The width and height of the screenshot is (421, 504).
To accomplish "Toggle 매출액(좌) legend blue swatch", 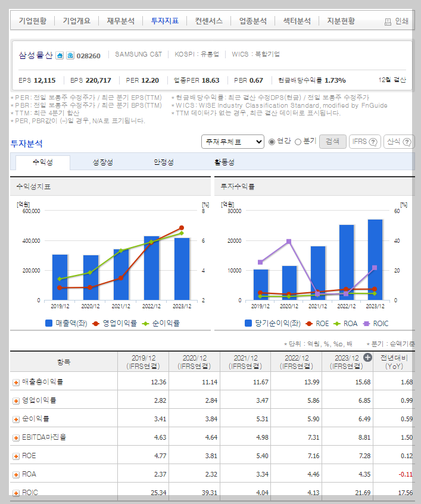I will coord(49,323).
